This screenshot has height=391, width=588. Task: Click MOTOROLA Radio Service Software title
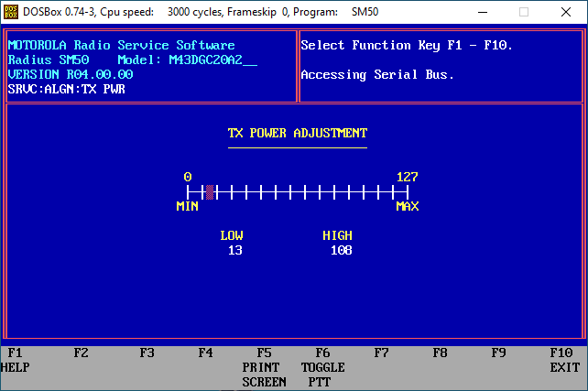(122, 46)
